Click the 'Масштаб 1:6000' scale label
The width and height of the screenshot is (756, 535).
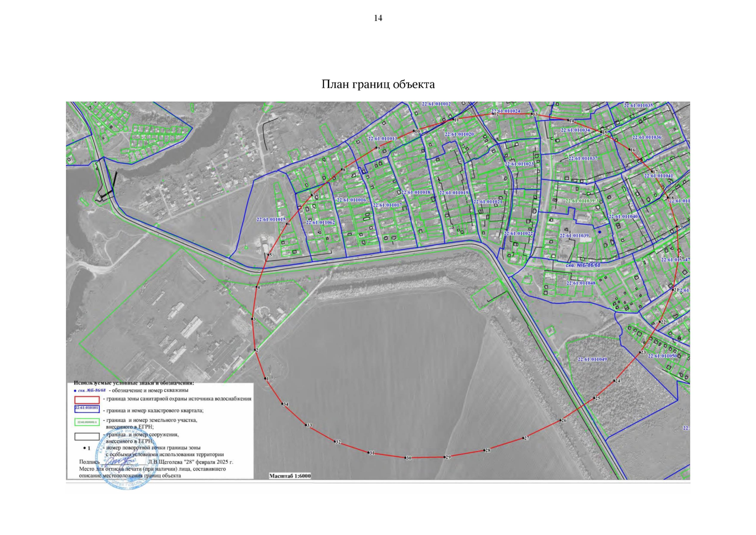point(290,476)
